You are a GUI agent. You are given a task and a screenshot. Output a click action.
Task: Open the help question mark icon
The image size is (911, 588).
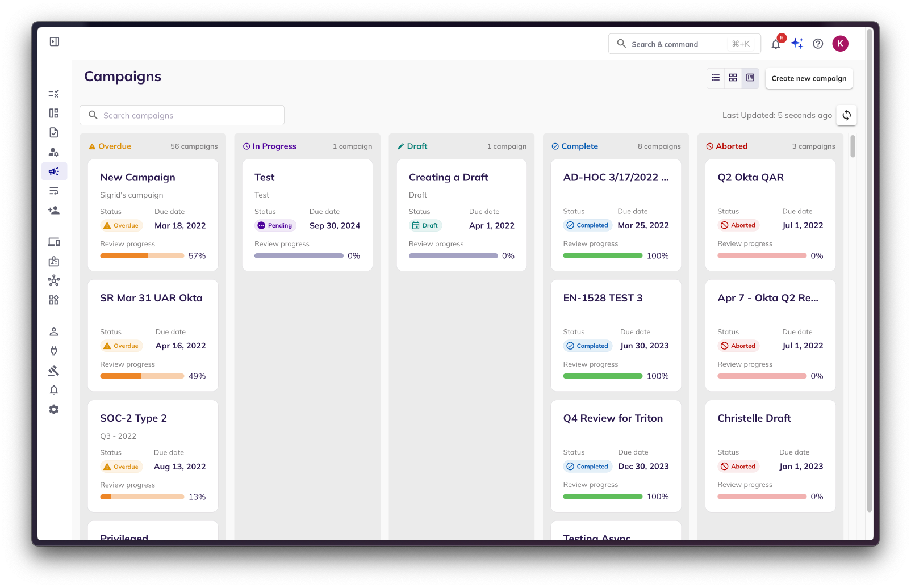[818, 44]
